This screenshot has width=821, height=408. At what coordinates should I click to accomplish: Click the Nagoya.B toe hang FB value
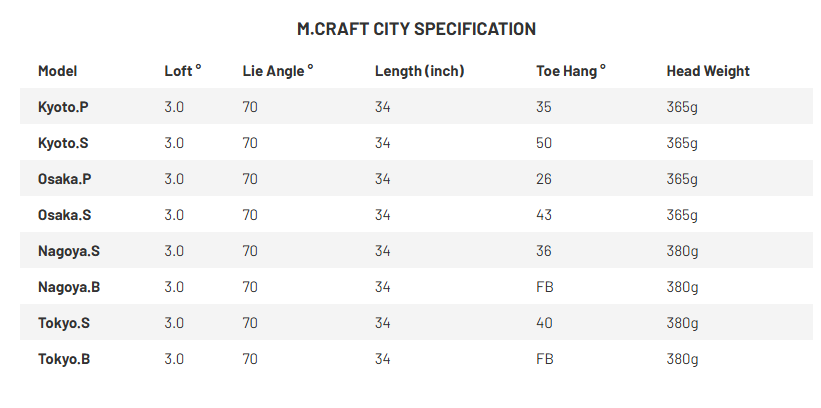pyautogui.click(x=545, y=287)
